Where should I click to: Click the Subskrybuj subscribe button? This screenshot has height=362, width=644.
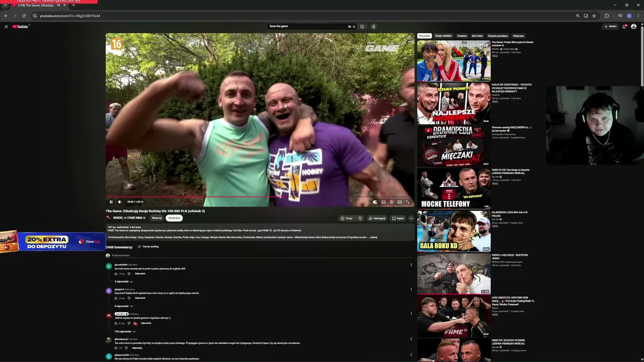[x=174, y=218]
